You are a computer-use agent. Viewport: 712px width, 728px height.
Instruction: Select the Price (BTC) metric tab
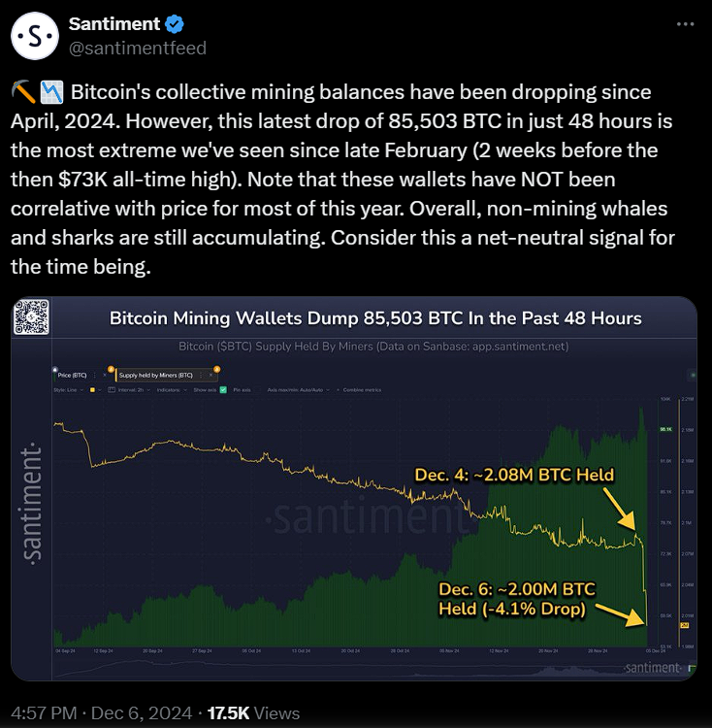tap(73, 375)
